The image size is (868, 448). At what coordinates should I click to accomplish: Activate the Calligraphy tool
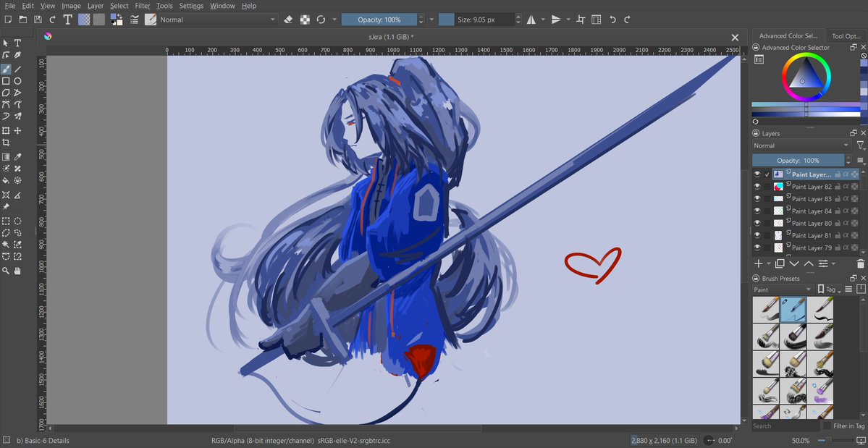click(17, 55)
